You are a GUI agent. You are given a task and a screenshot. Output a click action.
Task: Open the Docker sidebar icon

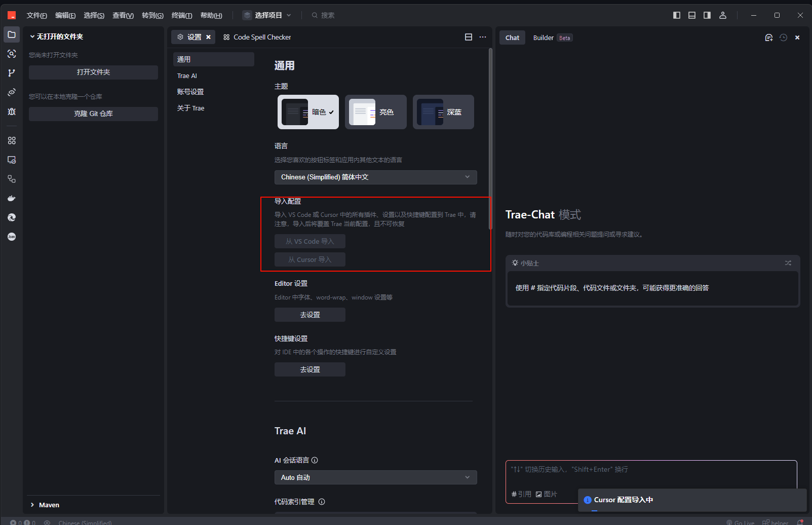pyautogui.click(x=12, y=198)
